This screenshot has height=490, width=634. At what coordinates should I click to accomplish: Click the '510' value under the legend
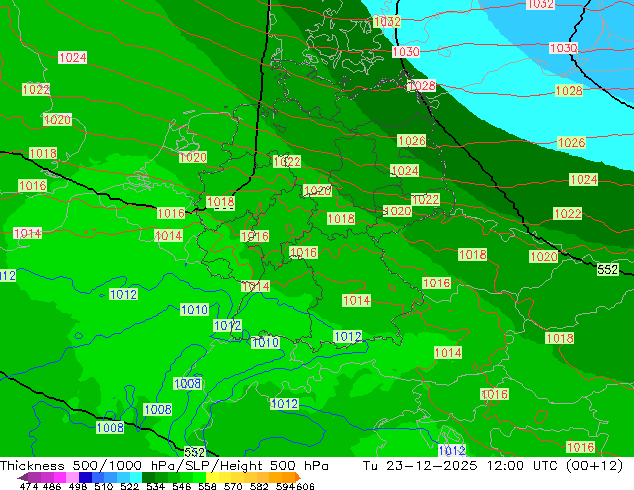(104, 486)
